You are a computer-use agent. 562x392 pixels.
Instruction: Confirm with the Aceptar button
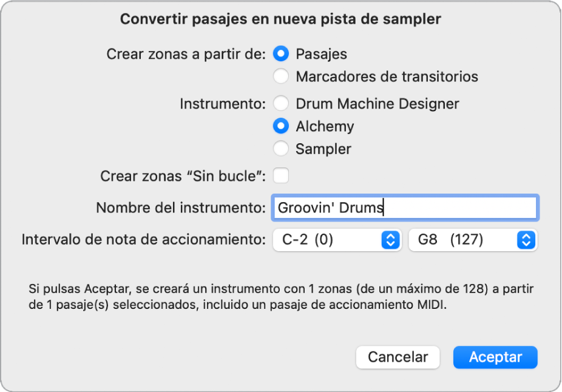pyautogui.click(x=495, y=357)
